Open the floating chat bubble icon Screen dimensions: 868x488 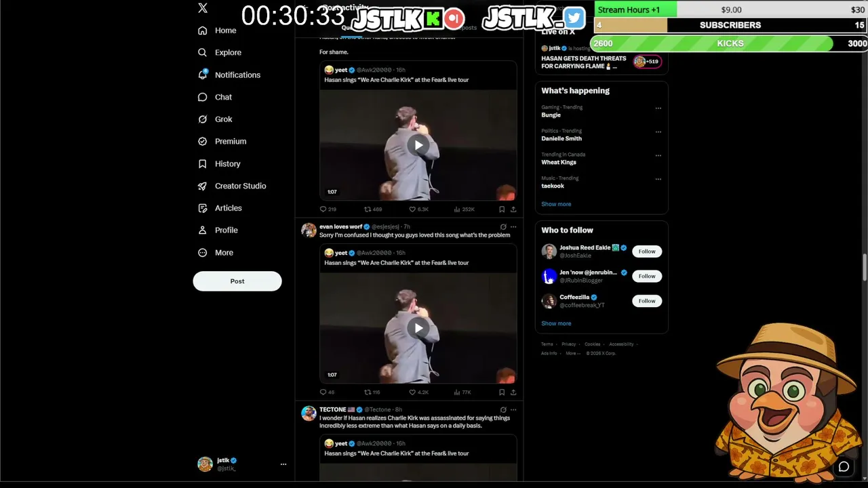click(844, 466)
